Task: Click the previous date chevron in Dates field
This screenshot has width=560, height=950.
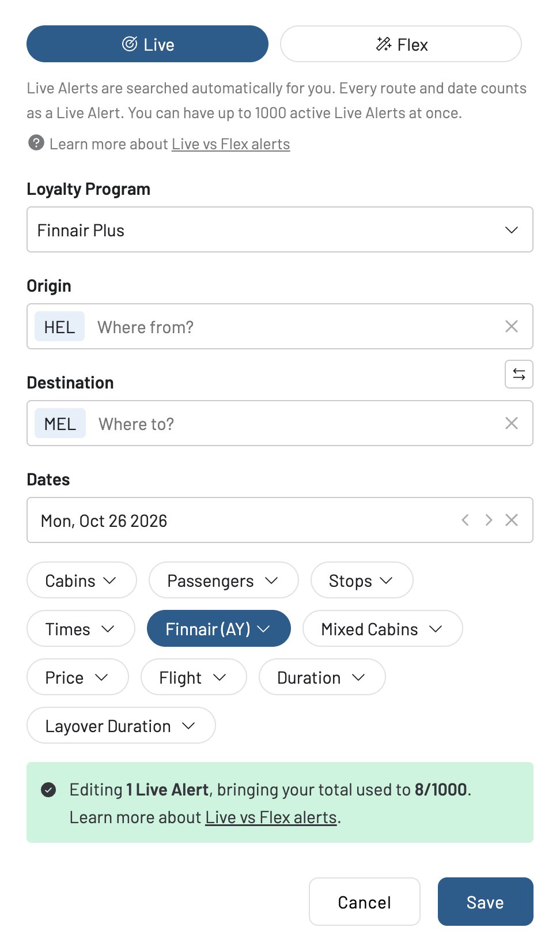Action: click(x=465, y=520)
